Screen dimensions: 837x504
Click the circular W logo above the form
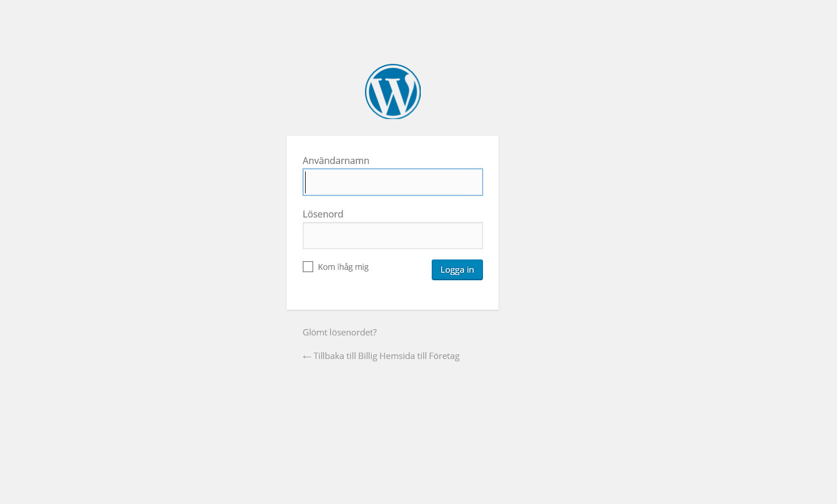point(393,91)
